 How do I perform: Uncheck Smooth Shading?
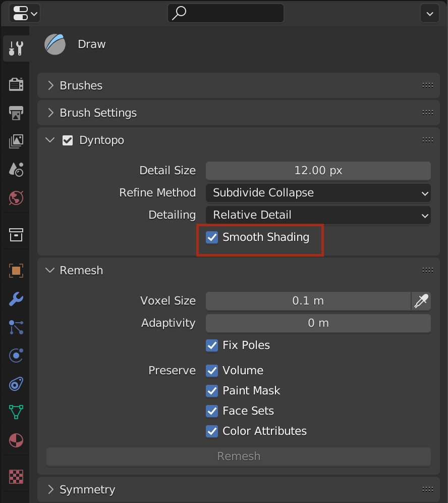tap(212, 237)
